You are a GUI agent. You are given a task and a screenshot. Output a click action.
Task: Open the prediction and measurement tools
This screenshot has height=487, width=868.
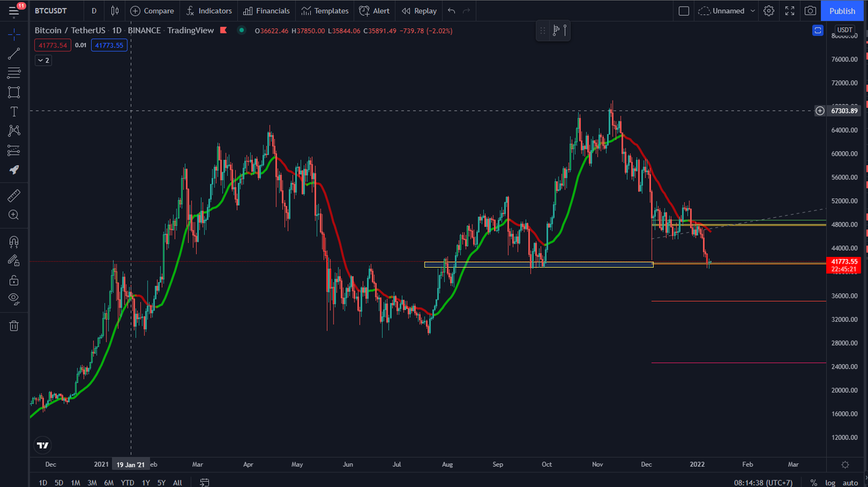[x=14, y=151]
